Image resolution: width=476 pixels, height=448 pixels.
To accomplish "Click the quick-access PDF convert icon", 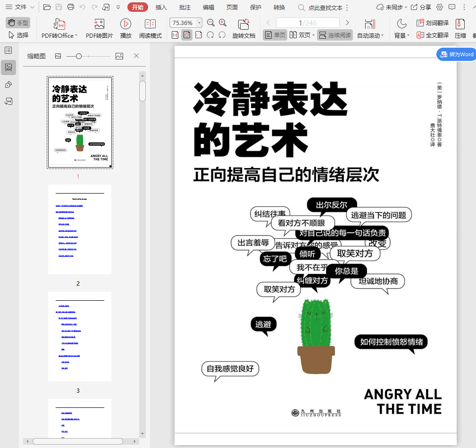I will click(x=106, y=7).
